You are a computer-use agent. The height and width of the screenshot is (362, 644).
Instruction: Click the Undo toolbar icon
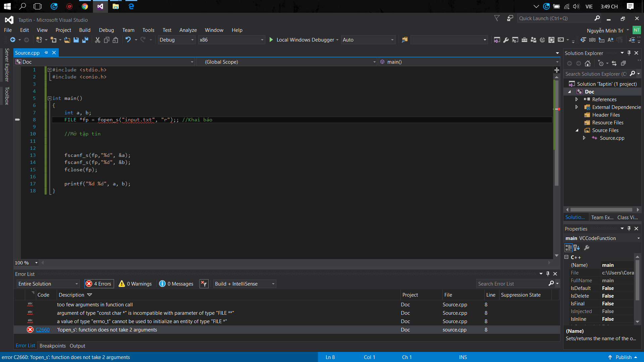click(128, 40)
